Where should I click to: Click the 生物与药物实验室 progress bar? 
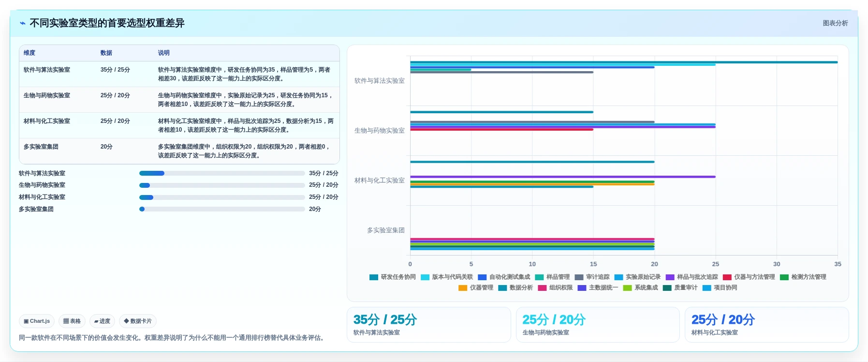222,185
